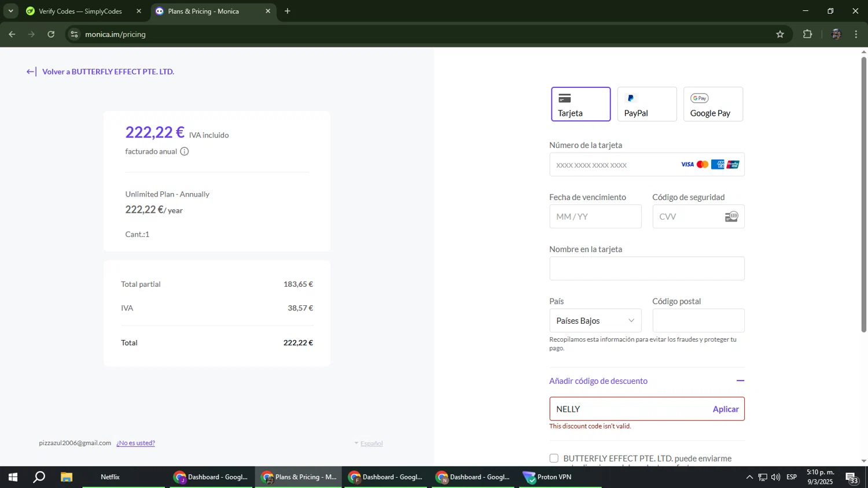Tick the BUTTERFLY EFFECT marketing emails checkbox
The width and height of the screenshot is (868, 488).
[554, 459]
